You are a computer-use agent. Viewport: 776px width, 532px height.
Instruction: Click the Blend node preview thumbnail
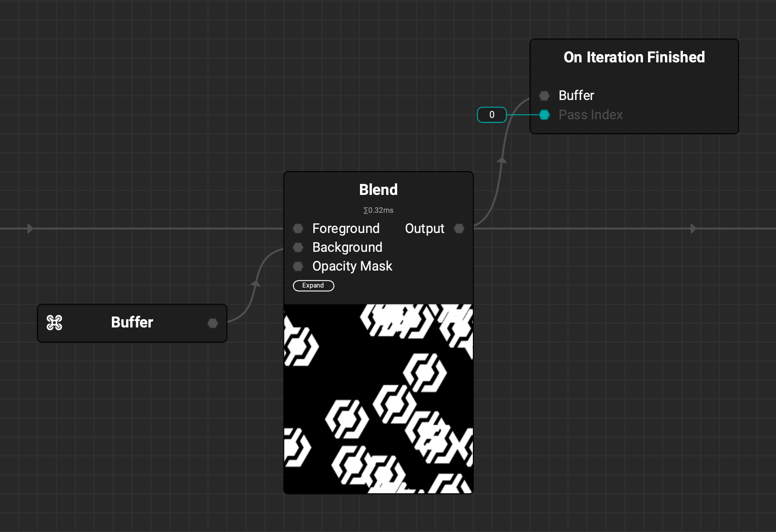pos(378,399)
